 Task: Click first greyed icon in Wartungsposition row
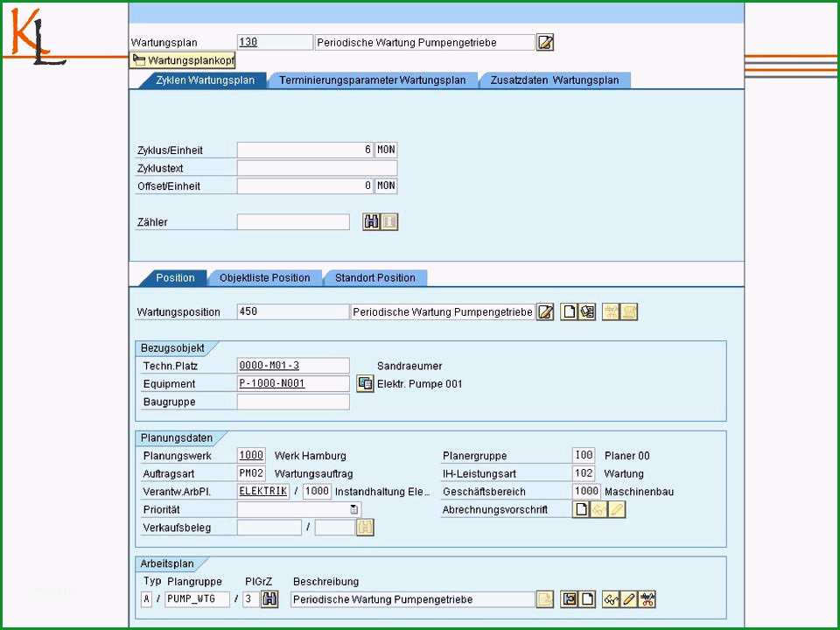[x=611, y=311]
